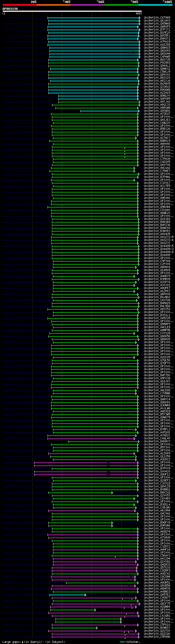This screenshot has height=644, width=175.
Task: Select subject label UniRef100_B9QFX9
Action: coord(157,522)
